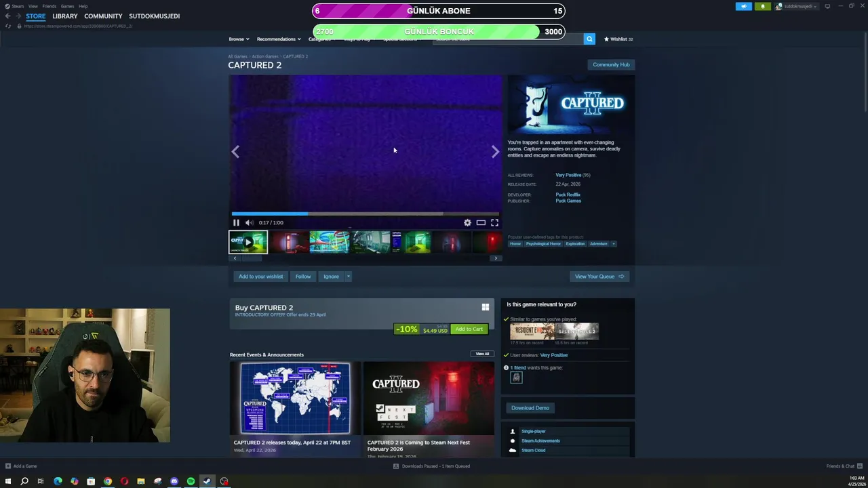This screenshot has height=488, width=868.
Task: Click the Ignore button
Action: (331, 277)
